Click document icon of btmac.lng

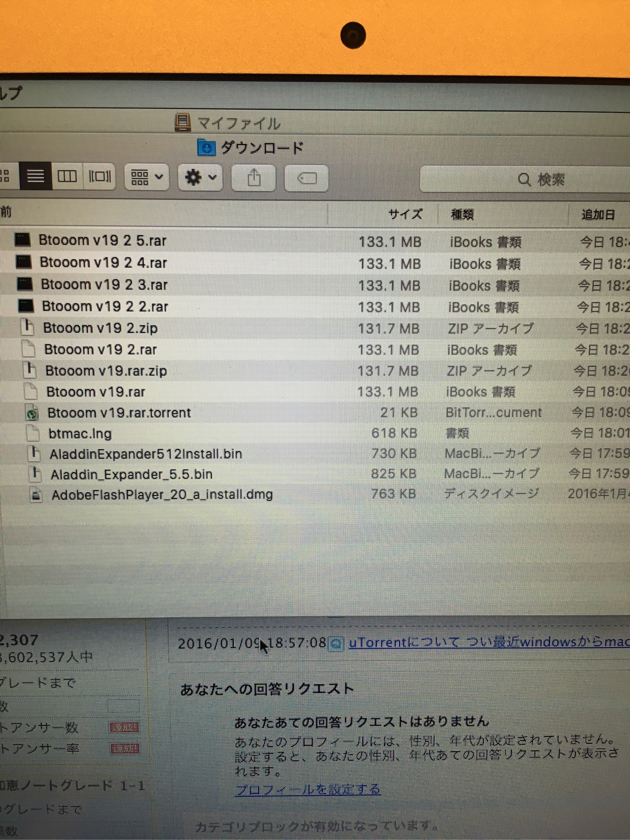(x=33, y=433)
